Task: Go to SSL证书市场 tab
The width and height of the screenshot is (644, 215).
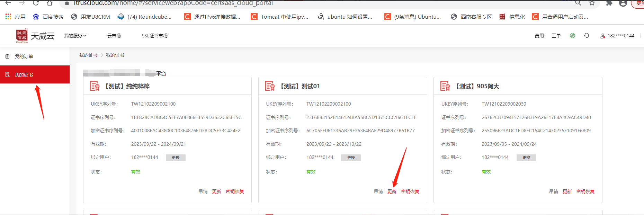Action: pyautogui.click(x=154, y=36)
